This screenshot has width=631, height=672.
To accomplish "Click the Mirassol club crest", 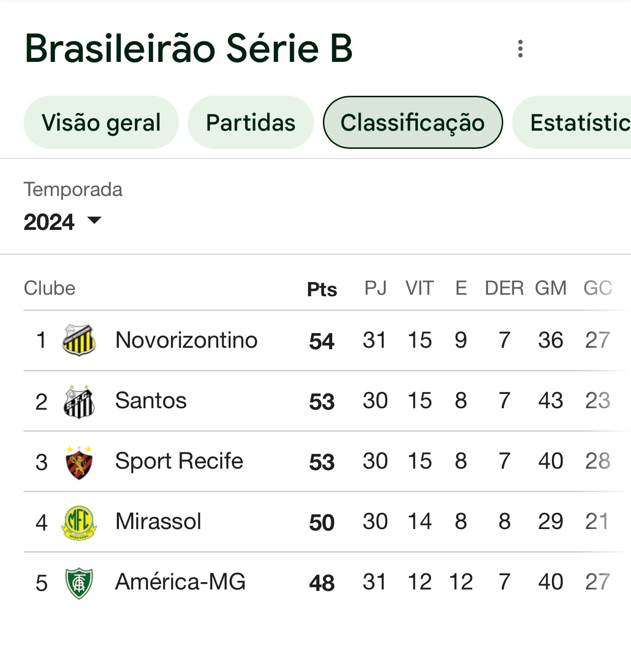I will 79,523.
